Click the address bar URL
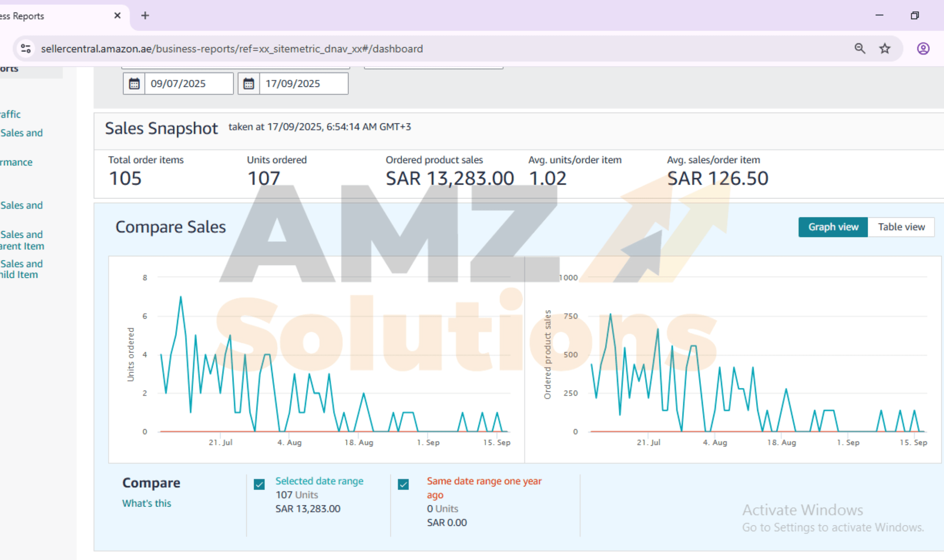944x560 pixels. [x=232, y=49]
